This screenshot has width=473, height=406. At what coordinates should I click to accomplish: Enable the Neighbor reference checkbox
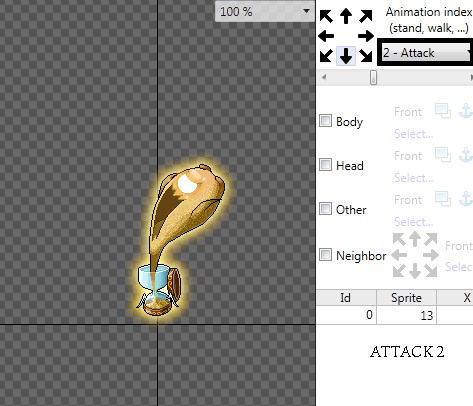[325, 255]
